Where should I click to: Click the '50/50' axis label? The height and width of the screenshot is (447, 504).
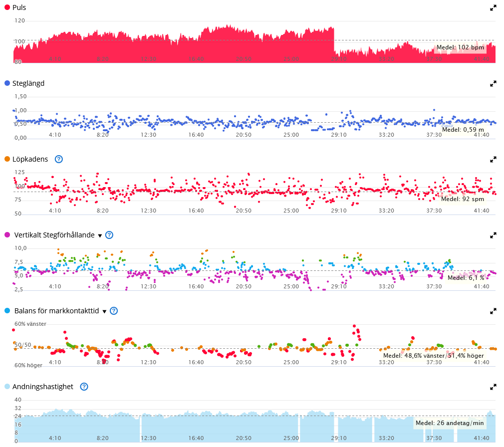tap(23, 345)
